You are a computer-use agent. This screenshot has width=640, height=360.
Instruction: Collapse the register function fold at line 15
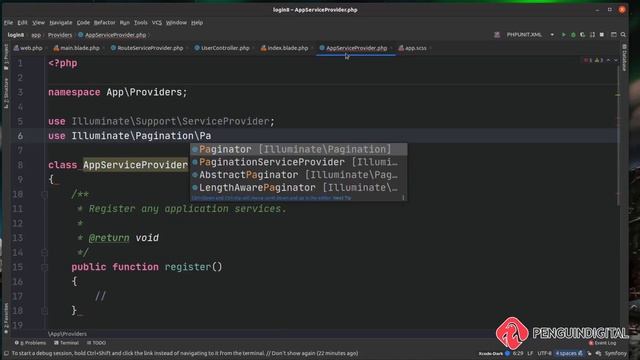pos(44,267)
